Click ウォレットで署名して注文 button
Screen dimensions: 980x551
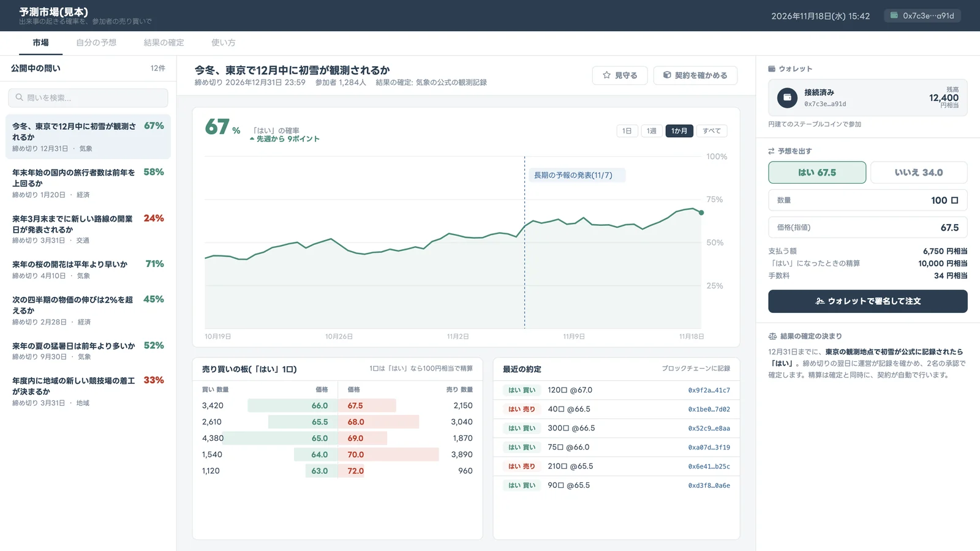click(x=868, y=301)
